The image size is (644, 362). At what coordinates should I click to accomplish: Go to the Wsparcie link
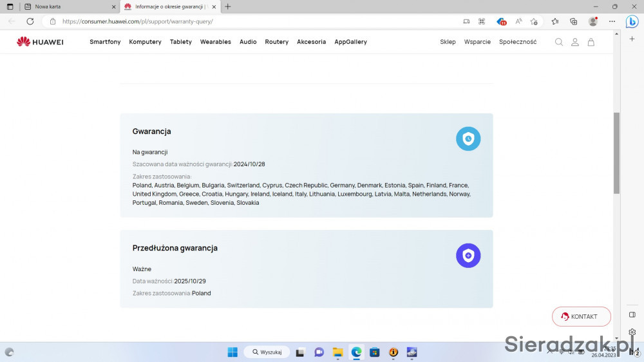coord(477,42)
